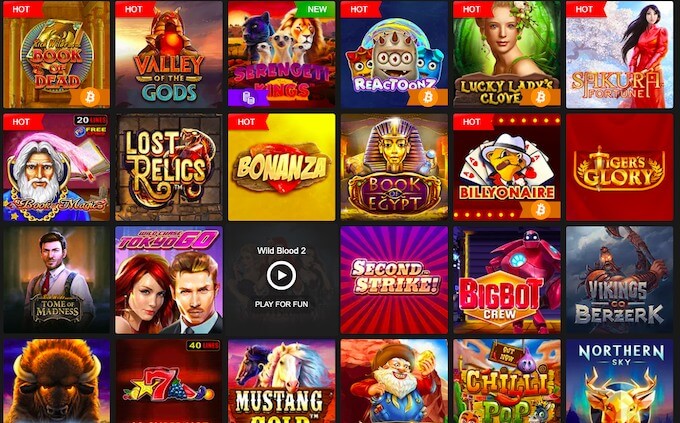Click the 40 Lines badge on the sevens slot
This screenshot has height=423, width=680.
coord(203,346)
